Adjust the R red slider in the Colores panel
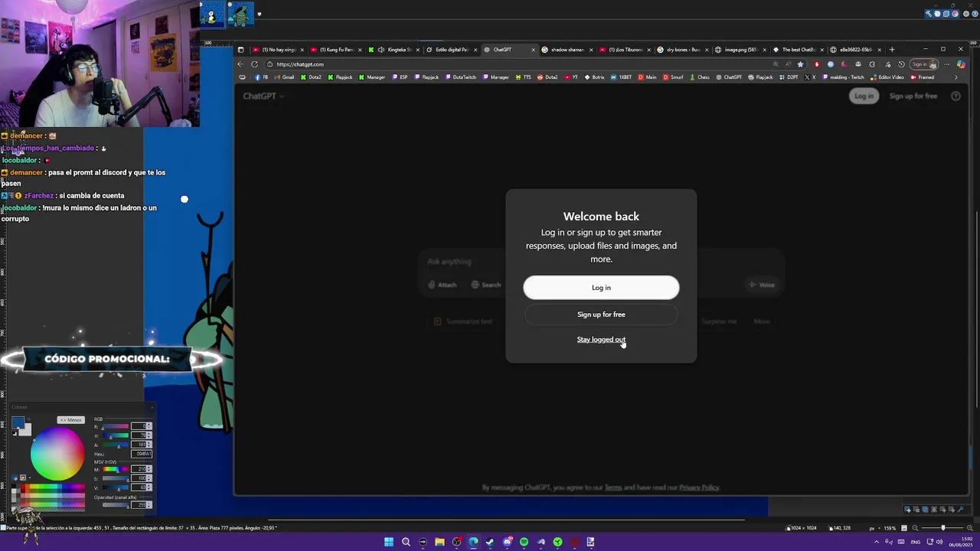980x551 pixels. 116,426
